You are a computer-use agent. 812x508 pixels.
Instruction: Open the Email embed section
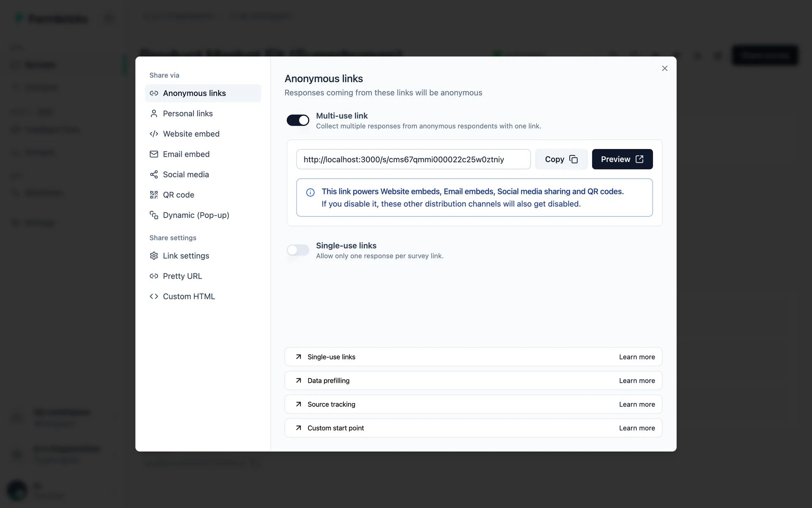[203, 154]
